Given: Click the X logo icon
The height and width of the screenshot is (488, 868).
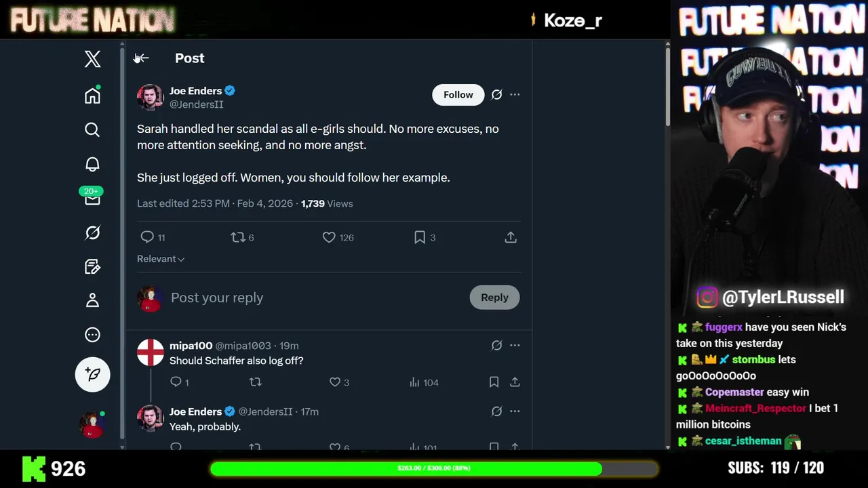Looking at the screenshot, I should (x=92, y=59).
